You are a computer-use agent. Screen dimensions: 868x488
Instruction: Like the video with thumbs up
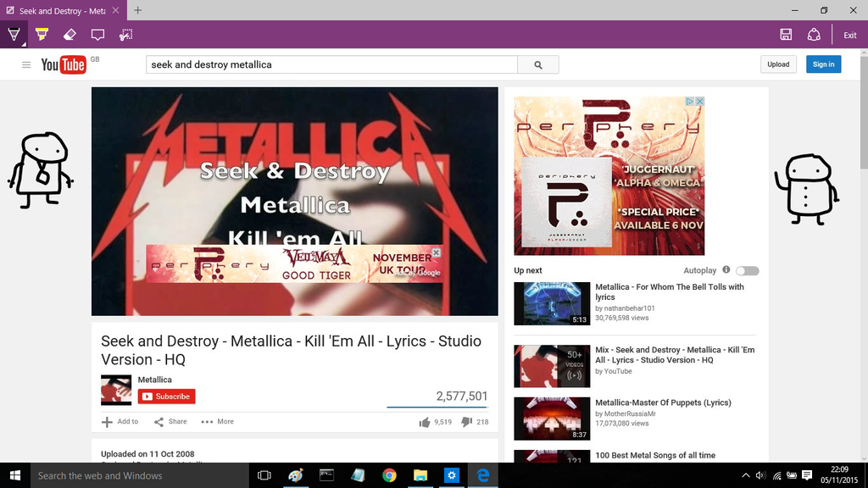tap(425, 422)
